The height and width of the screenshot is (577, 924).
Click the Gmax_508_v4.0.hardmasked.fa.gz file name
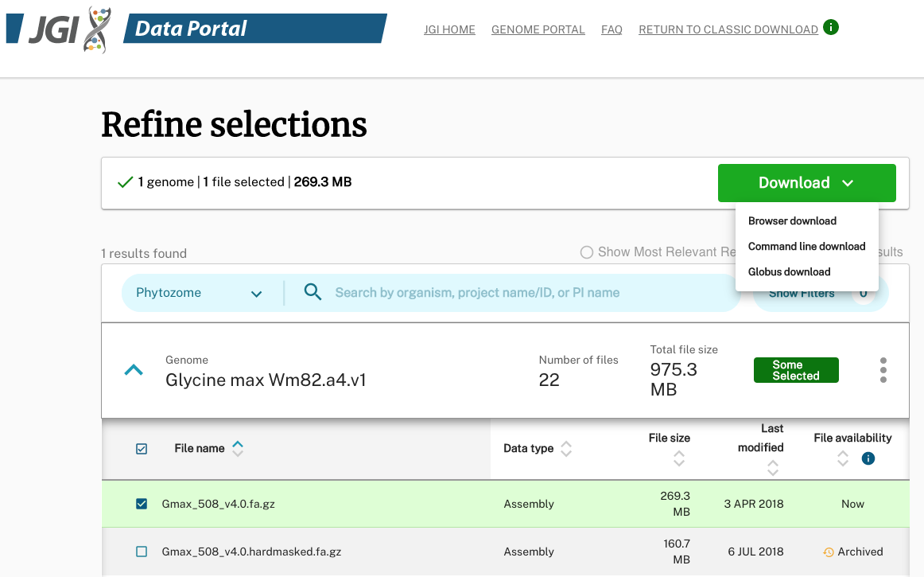(x=251, y=552)
